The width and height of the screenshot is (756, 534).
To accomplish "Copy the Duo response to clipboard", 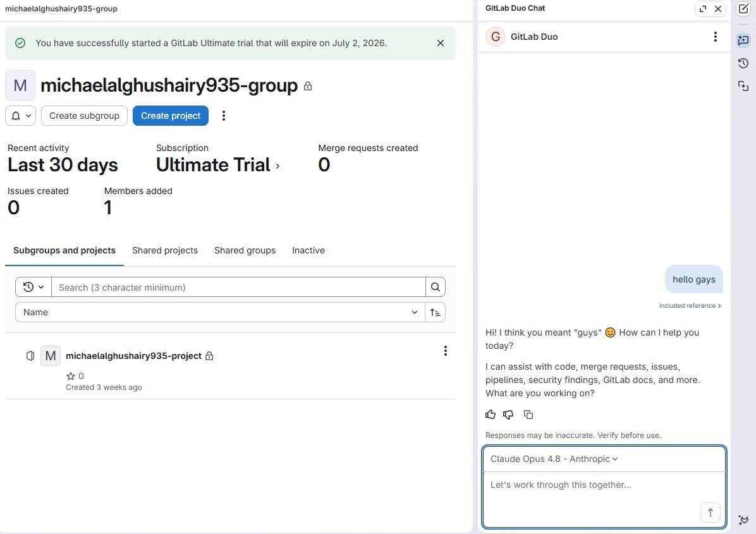I will click(x=528, y=415).
